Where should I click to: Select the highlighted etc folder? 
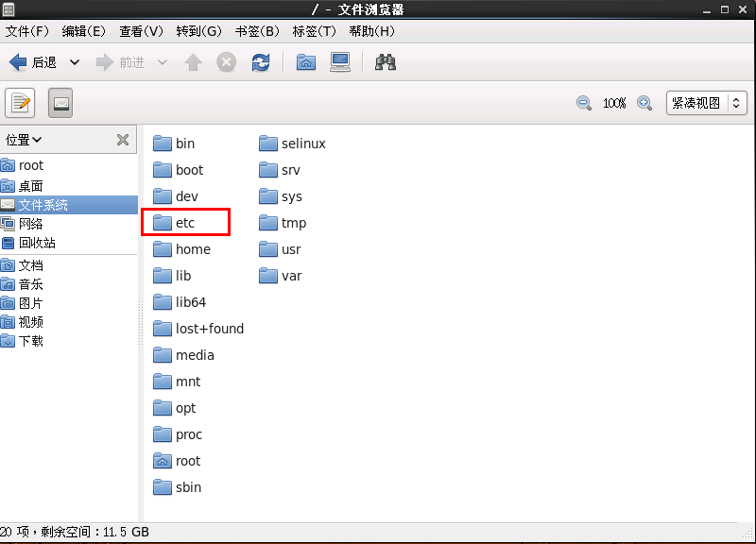click(x=185, y=222)
